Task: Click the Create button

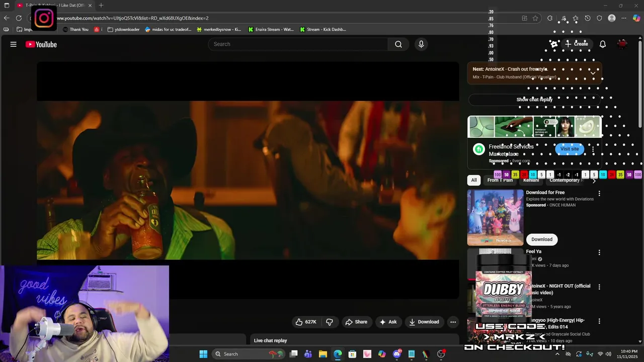Action: tap(576, 44)
